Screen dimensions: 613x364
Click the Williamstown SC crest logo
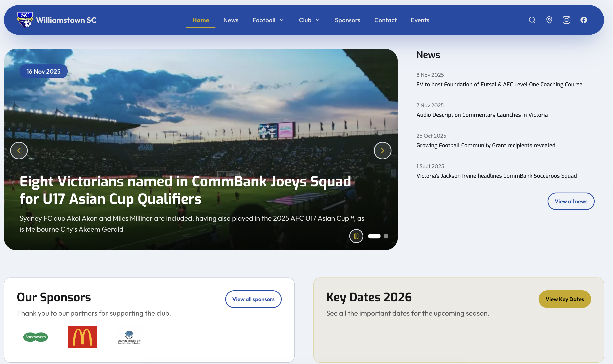point(25,20)
